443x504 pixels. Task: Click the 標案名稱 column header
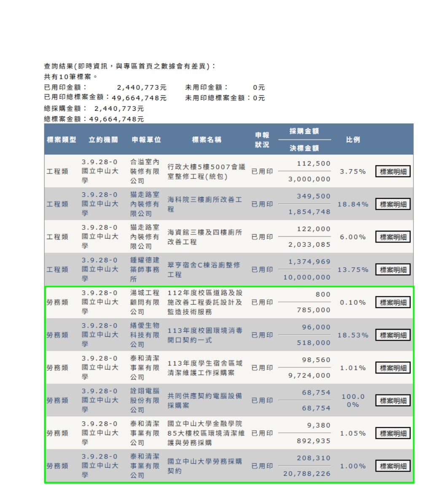pos(207,139)
